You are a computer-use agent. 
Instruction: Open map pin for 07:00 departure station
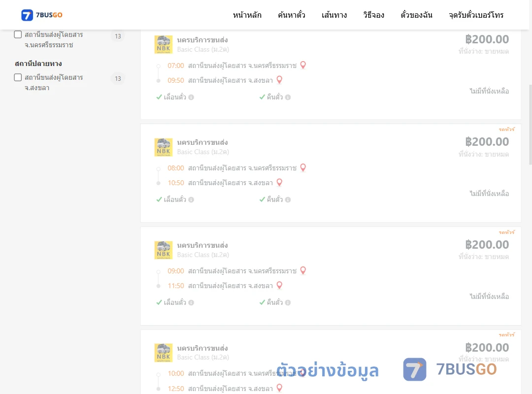303,65
